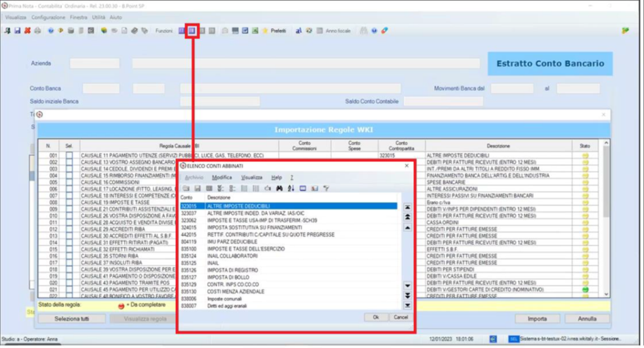Click the select-all checklist icon in Elenco Conti toolbar
The image size is (644, 348).
(220, 189)
